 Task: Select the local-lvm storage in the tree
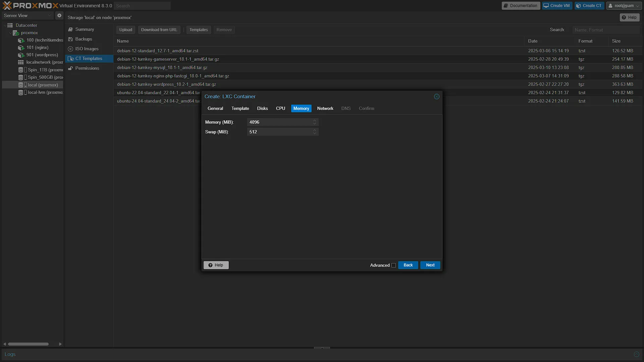tap(41, 93)
